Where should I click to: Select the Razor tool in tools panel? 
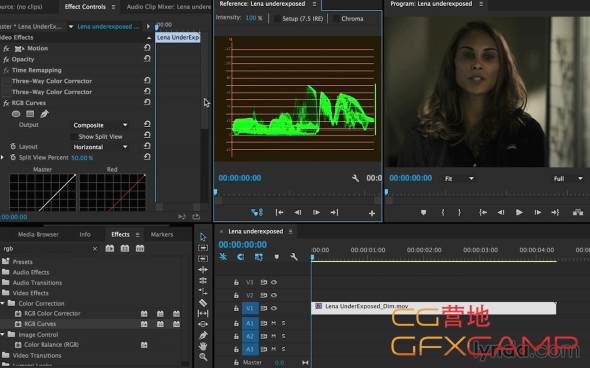click(203, 303)
